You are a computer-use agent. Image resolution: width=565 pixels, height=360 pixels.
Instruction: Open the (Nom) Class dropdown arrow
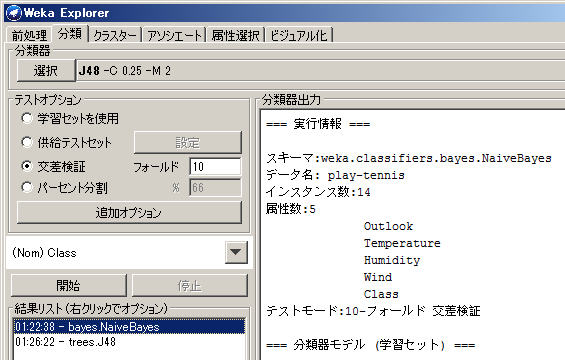236,252
